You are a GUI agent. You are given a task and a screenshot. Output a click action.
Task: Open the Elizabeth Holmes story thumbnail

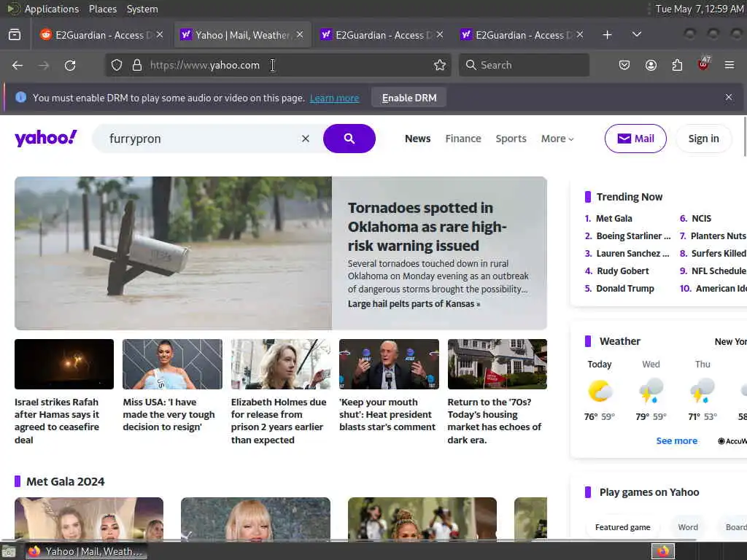(x=281, y=365)
